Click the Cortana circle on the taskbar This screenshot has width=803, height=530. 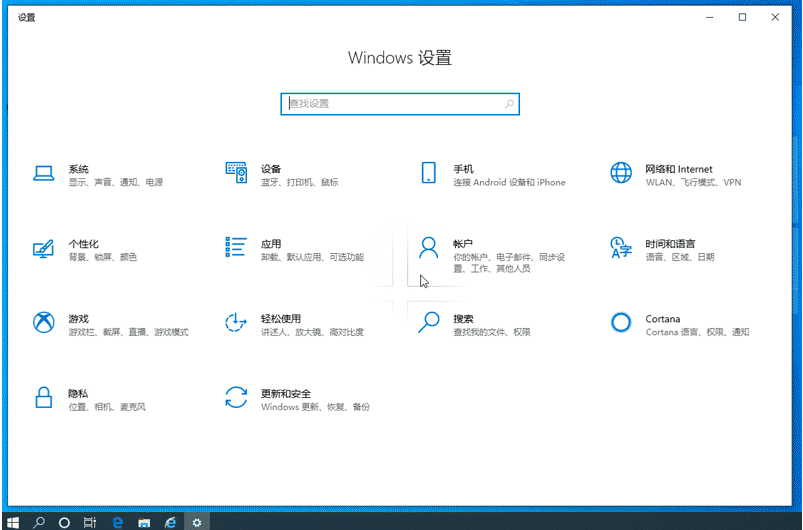pyautogui.click(x=64, y=522)
